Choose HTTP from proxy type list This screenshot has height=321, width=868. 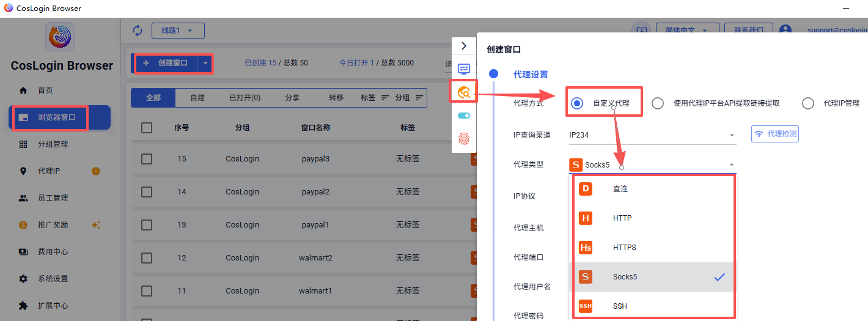tap(653, 218)
